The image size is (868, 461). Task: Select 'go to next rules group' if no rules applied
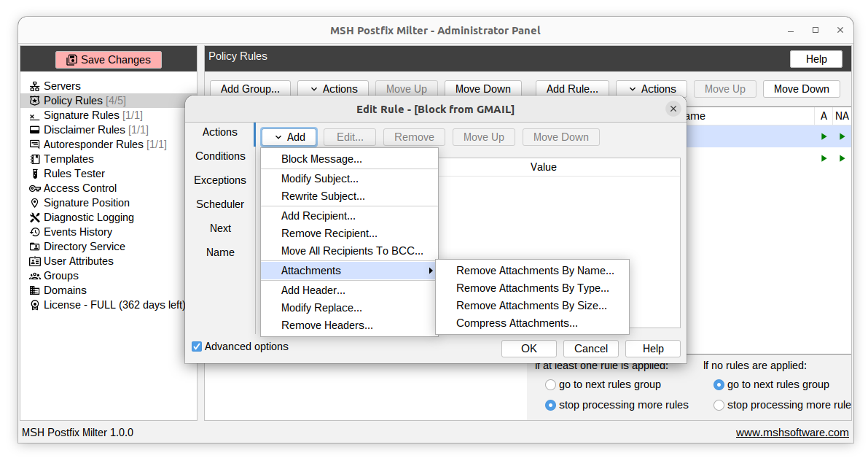click(719, 384)
